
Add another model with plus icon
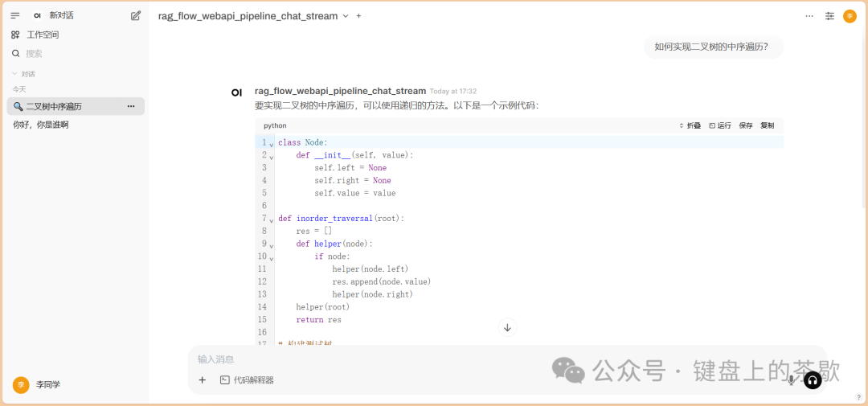pos(358,16)
